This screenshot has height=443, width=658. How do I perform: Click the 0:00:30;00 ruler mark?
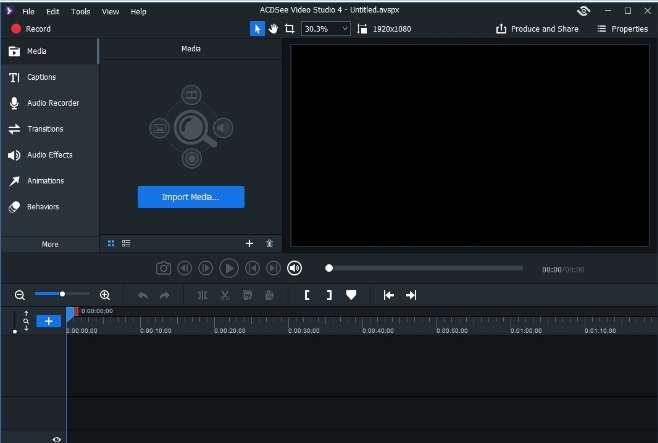tap(304, 331)
